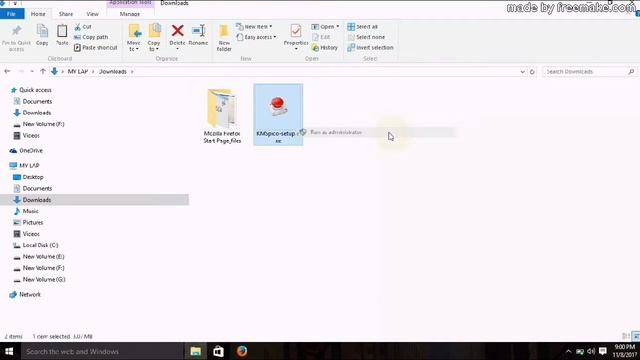Open the New item dropdown
Viewport: 640px width, 360px height.
(x=254, y=27)
